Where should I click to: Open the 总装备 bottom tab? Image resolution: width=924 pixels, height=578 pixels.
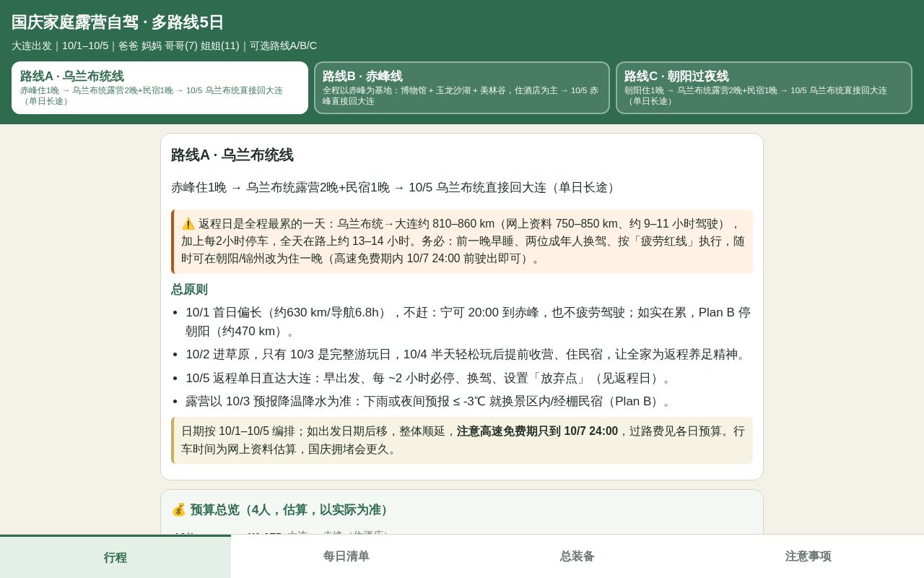[x=577, y=557]
